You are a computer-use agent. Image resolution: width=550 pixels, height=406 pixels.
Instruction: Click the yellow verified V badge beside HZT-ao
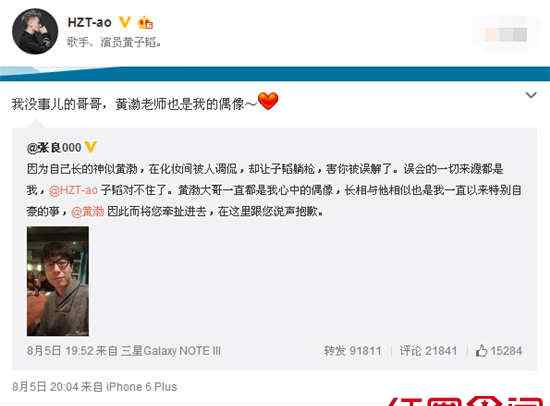pos(125,22)
